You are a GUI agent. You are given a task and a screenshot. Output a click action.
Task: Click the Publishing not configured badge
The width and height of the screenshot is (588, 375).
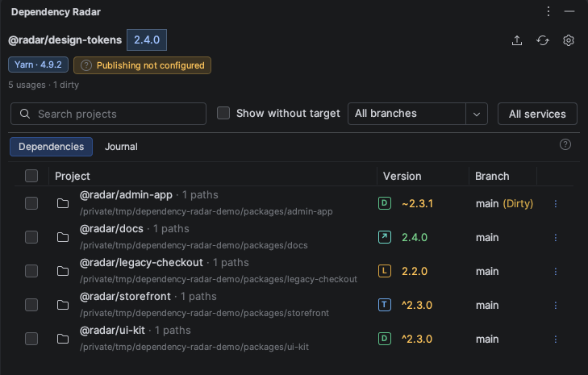click(142, 65)
